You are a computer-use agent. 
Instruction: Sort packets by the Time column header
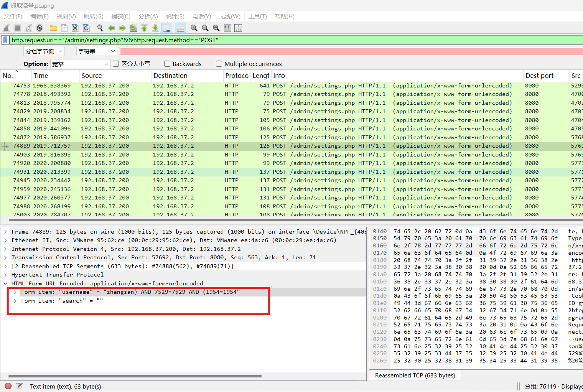(55, 76)
